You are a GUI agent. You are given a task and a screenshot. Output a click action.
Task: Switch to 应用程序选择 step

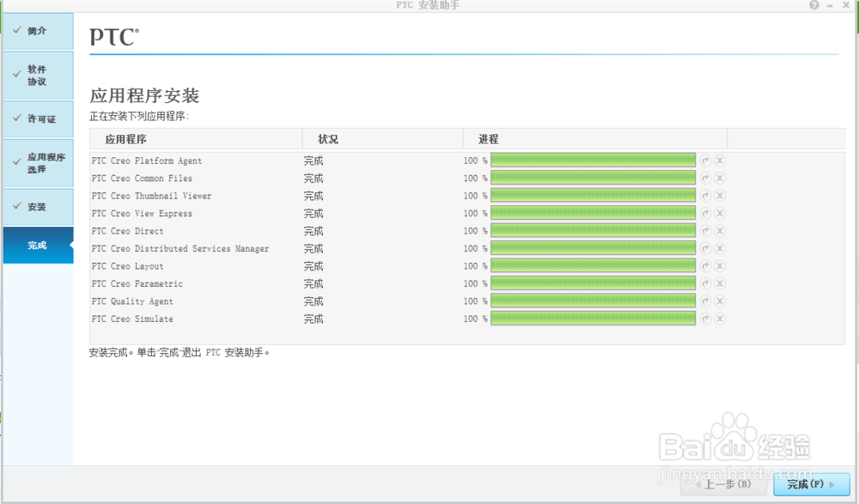click(38, 163)
